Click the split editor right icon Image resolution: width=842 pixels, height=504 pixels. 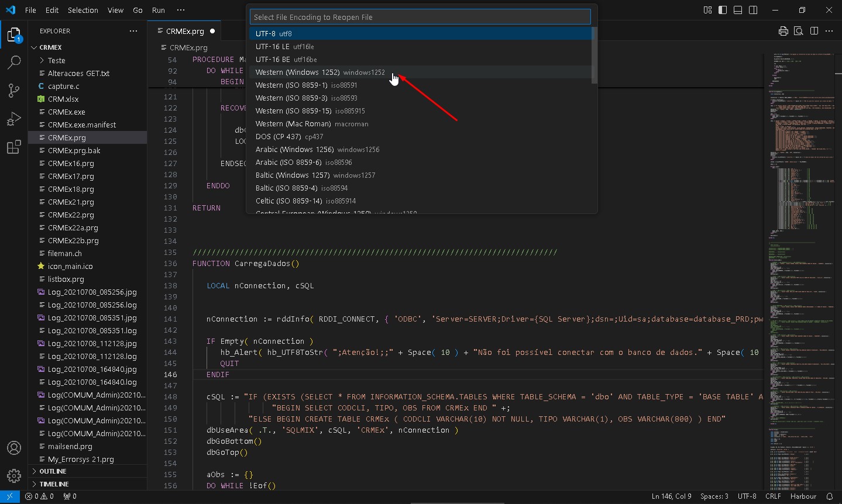814,31
